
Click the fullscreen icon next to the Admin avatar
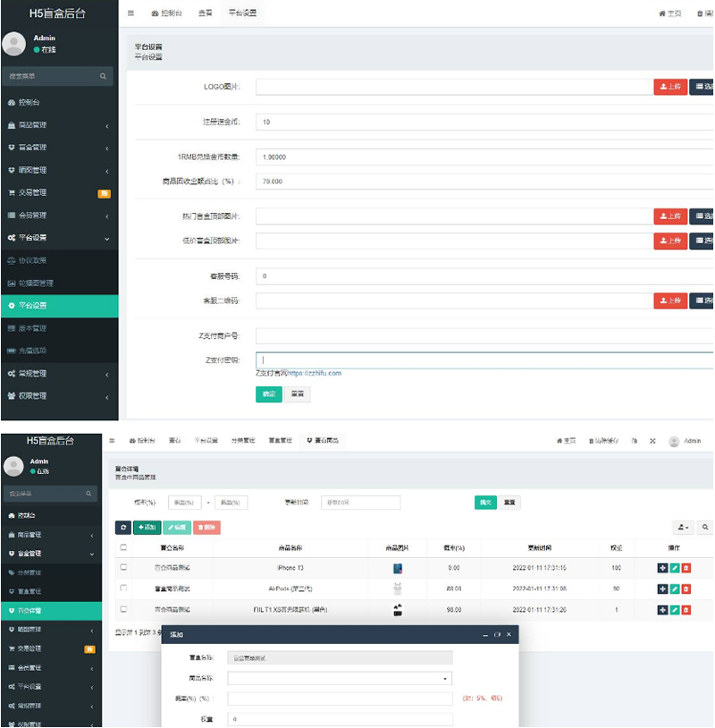pos(652,441)
